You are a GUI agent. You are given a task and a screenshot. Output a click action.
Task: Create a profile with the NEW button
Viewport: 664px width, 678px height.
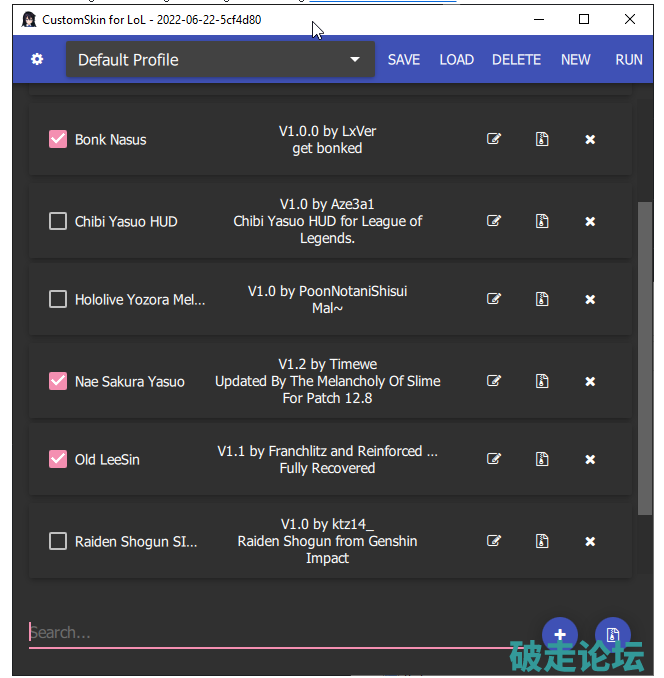(x=575, y=60)
